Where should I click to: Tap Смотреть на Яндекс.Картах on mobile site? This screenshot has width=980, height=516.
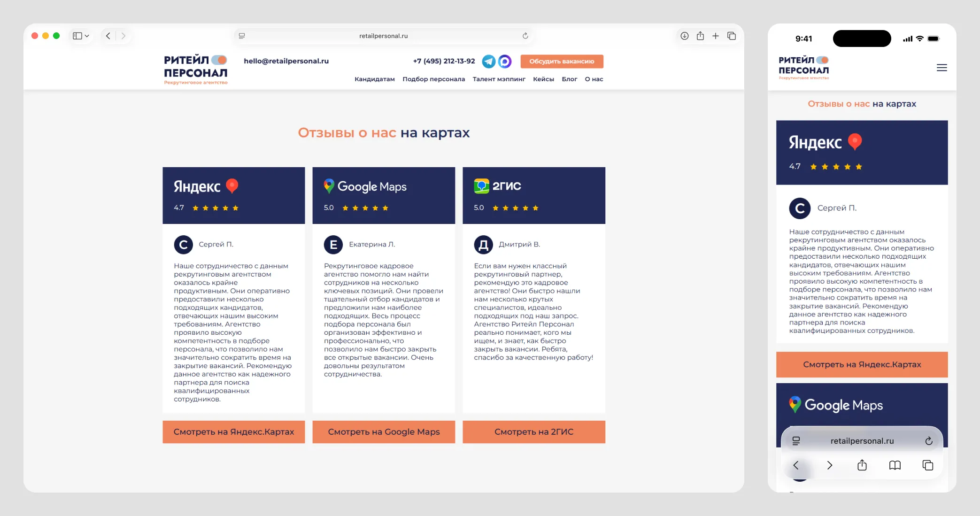[862, 364]
